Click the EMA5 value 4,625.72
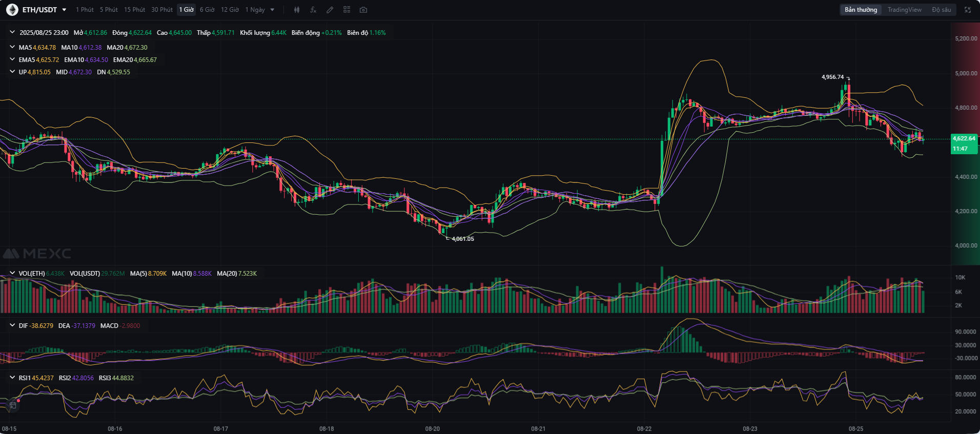 point(47,59)
